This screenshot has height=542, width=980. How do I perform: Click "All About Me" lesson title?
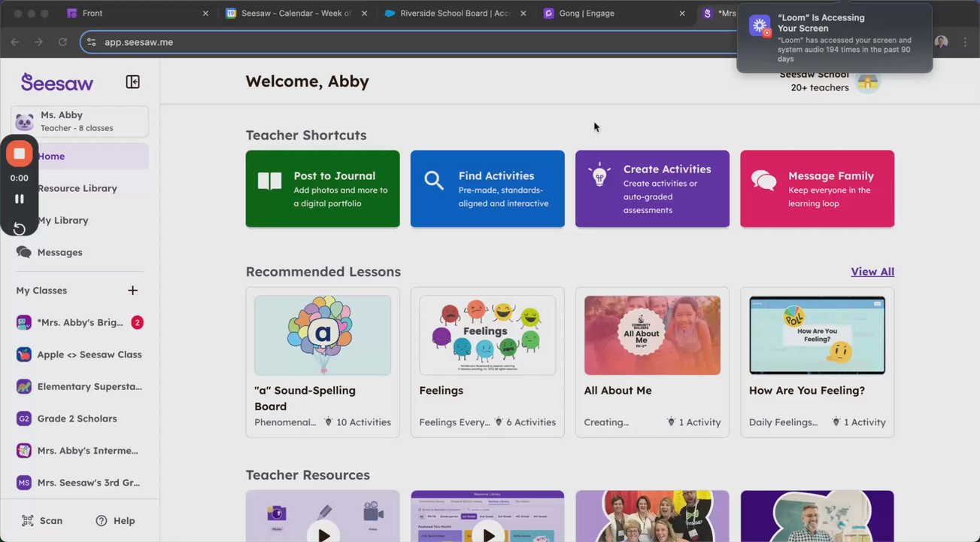618,391
